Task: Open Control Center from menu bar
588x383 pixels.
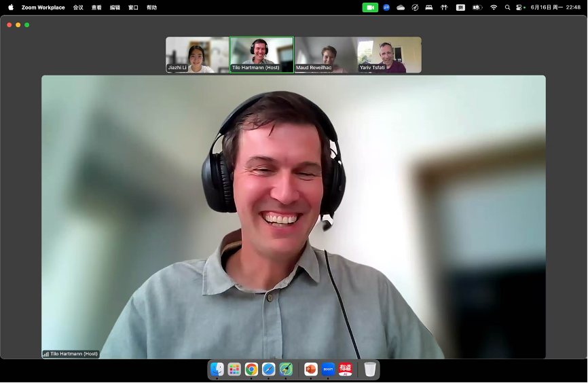Action: 520,7
